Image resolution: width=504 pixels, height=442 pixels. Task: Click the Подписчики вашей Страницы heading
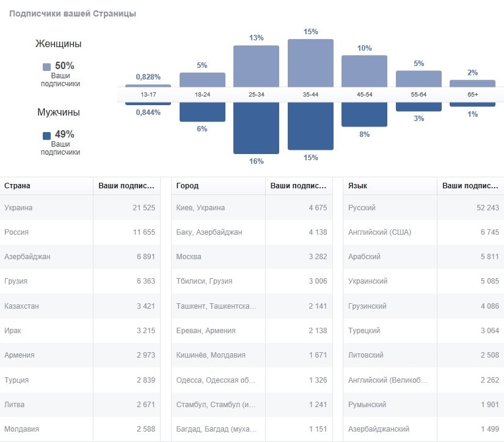(72, 13)
